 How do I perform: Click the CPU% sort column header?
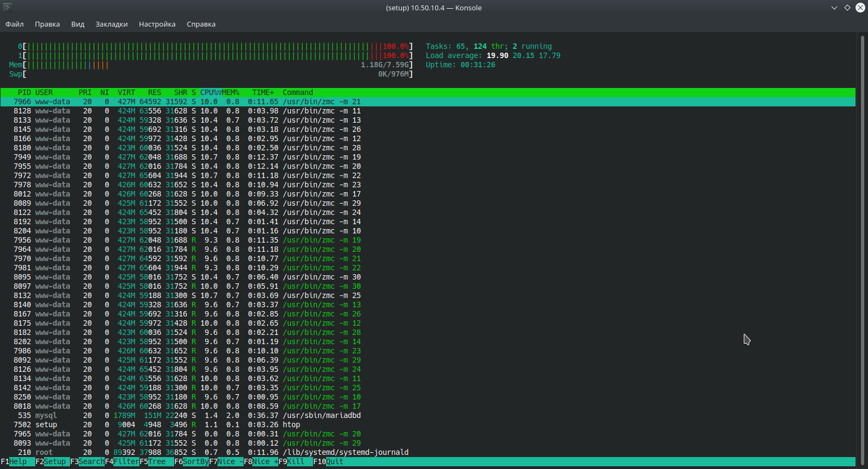[210, 92]
